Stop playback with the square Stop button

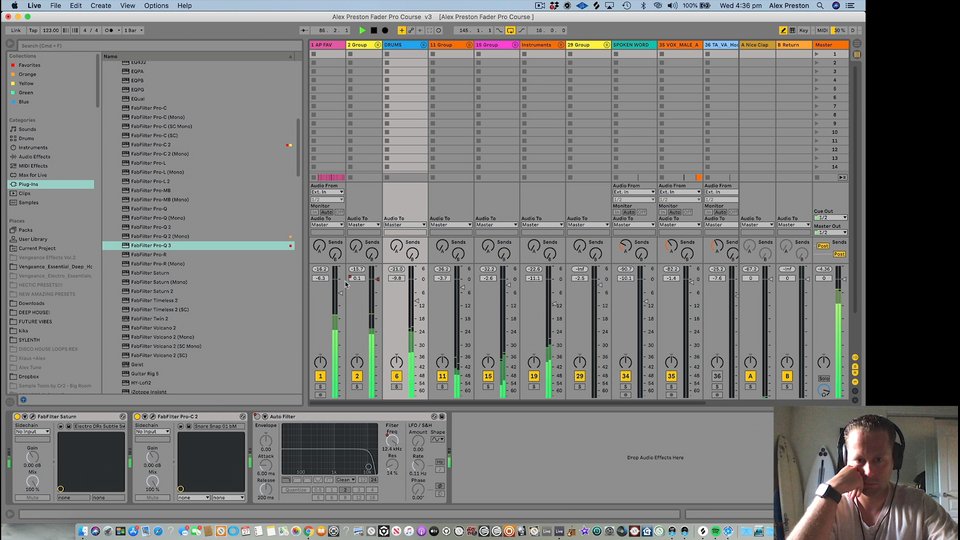click(x=373, y=30)
